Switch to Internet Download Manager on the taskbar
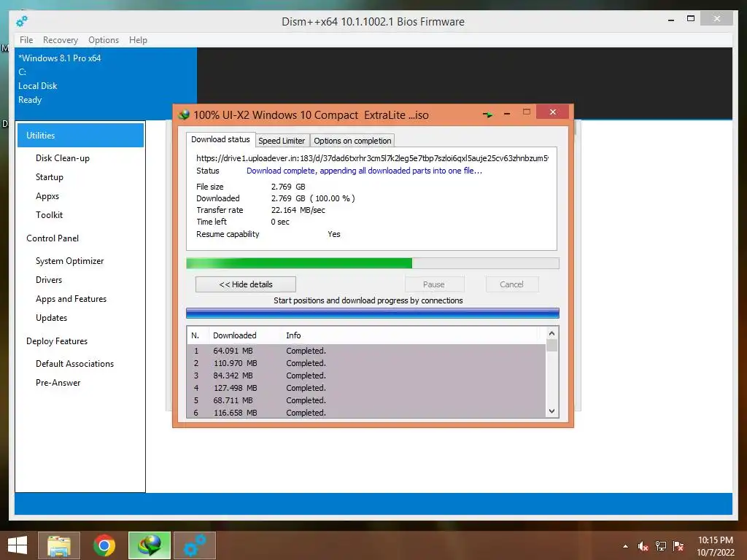 149,545
